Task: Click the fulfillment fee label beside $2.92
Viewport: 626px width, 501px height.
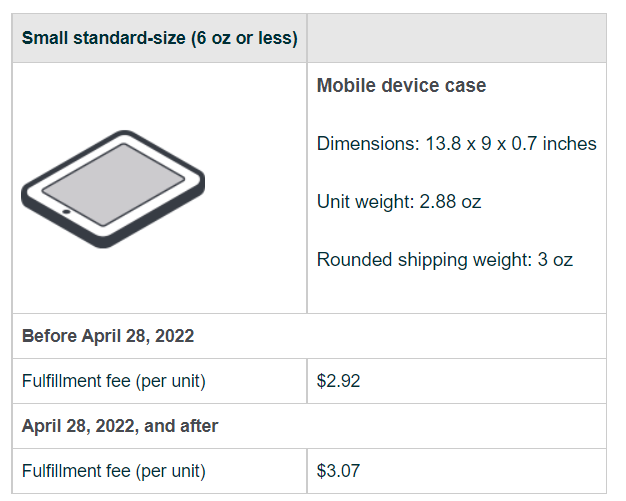Action: coord(114,381)
